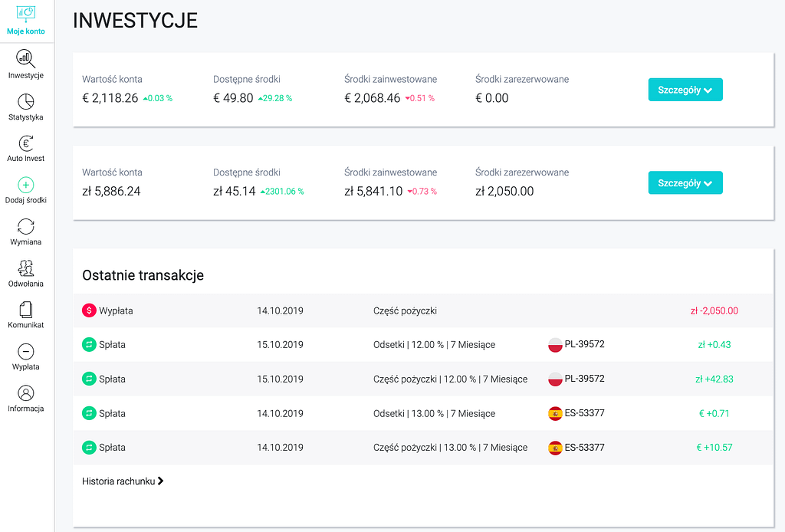The height and width of the screenshot is (532, 785).
Task: Expand Szczegóły for the złoty account
Action: (x=685, y=182)
